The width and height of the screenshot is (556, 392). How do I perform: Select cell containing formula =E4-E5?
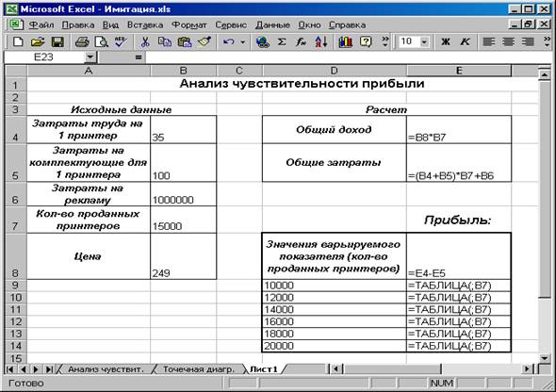coord(459,256)
